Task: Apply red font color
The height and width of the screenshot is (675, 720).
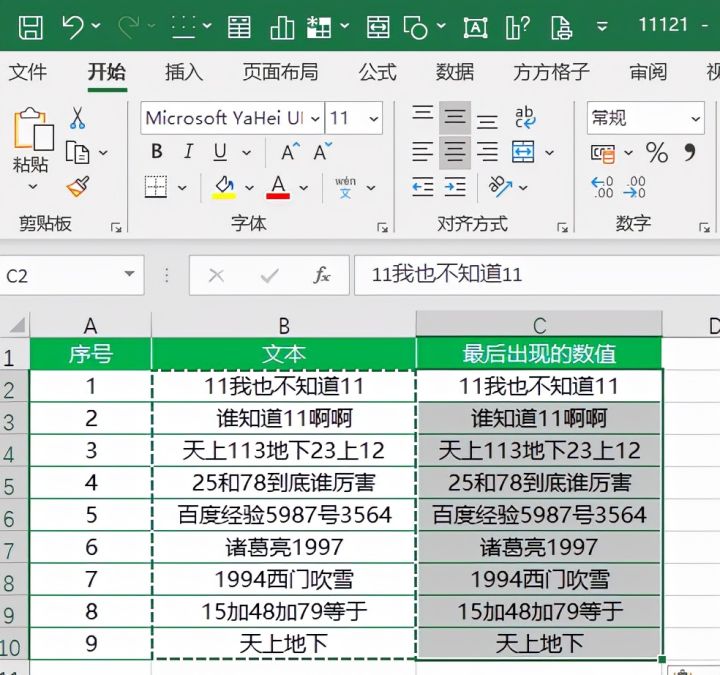Action: point(278,187)
